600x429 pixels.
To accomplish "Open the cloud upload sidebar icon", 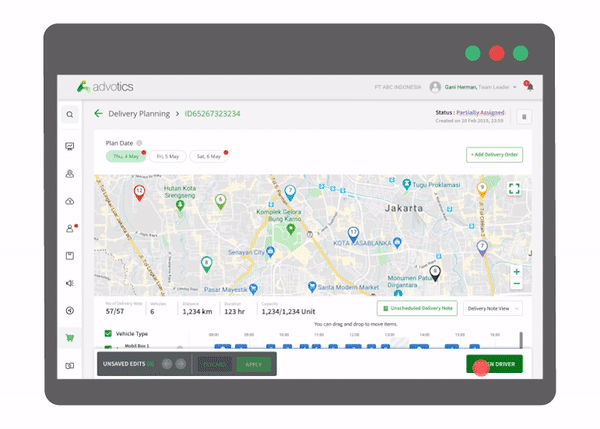I will pos(70,201).
